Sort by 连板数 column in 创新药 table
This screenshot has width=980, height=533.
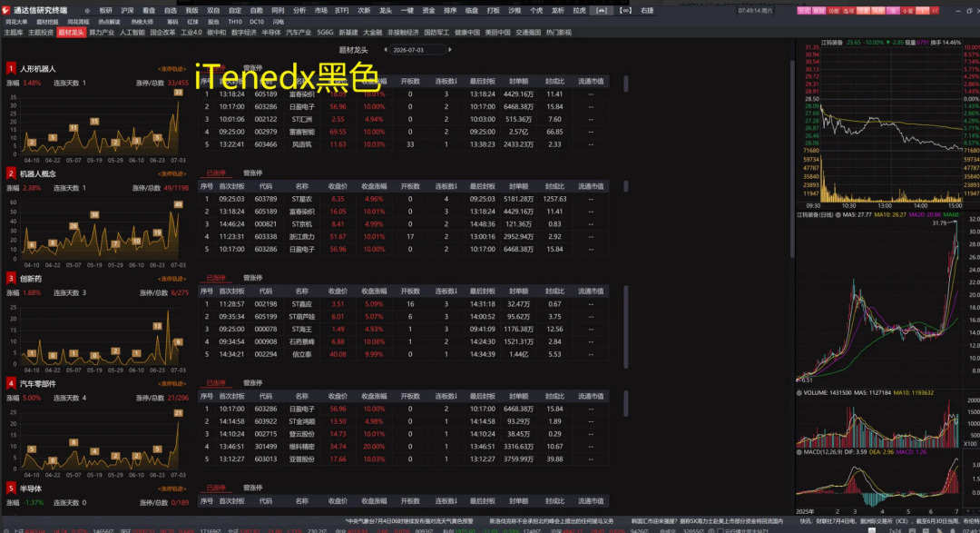[x=446, y=291]
